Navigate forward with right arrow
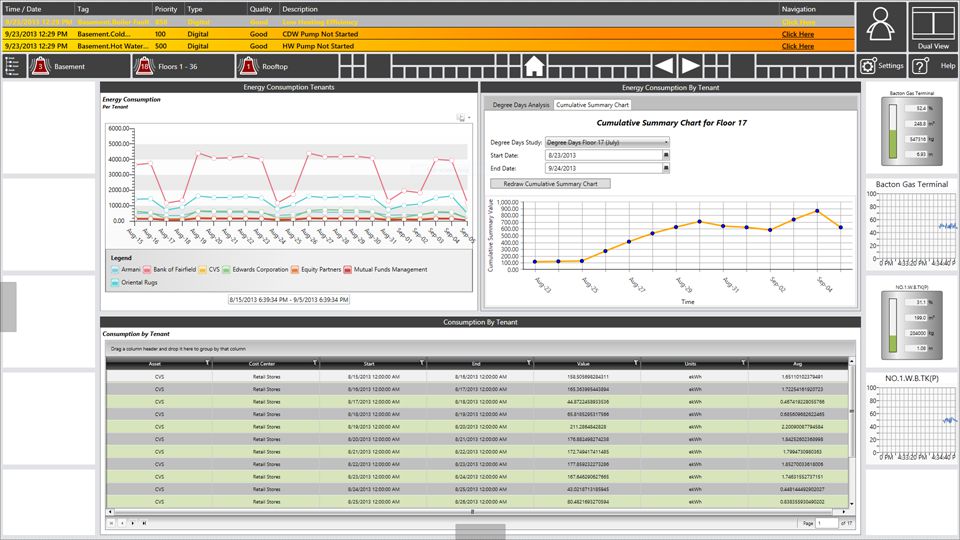 690,66
